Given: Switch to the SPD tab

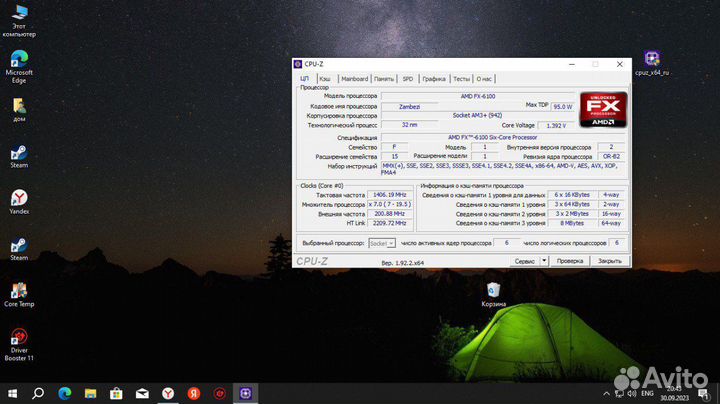Looking at the screenshot, I should click(x=408, y=78).
